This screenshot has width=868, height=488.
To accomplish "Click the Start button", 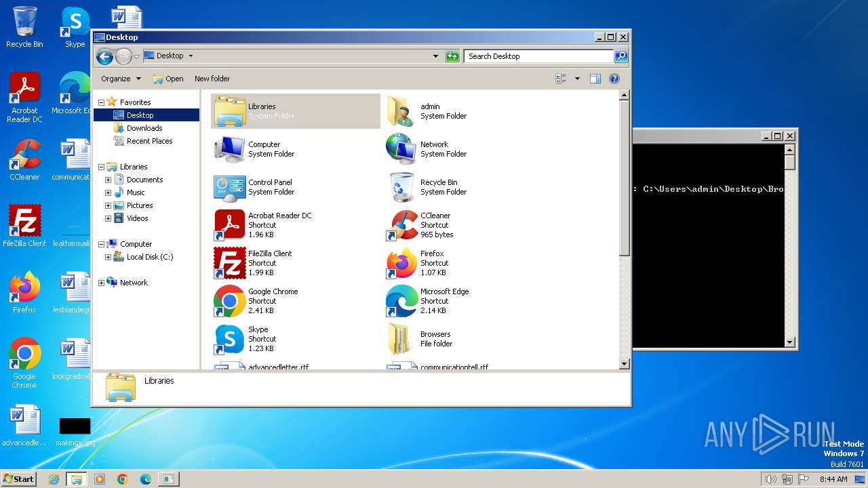I will click(19, 479).
